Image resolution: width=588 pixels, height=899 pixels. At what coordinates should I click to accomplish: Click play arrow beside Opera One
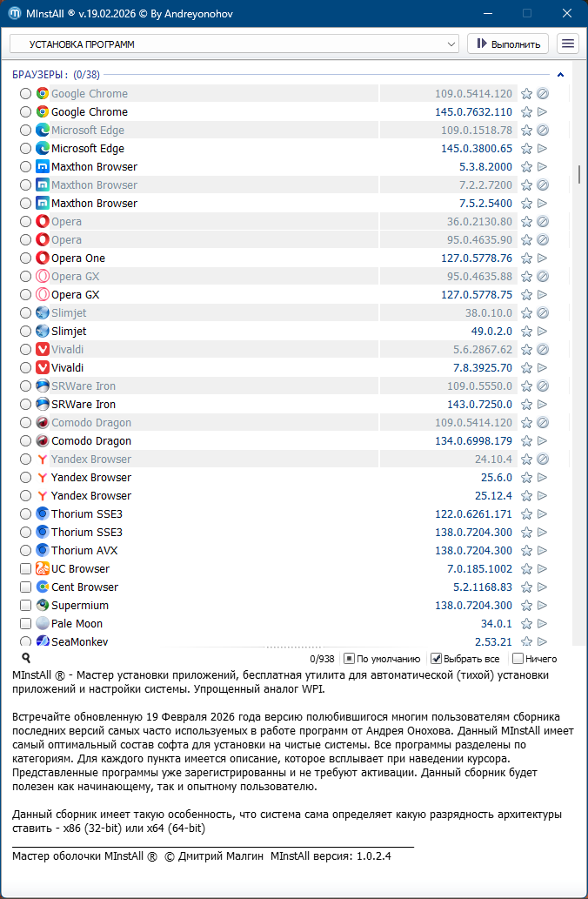coord(542,258)
